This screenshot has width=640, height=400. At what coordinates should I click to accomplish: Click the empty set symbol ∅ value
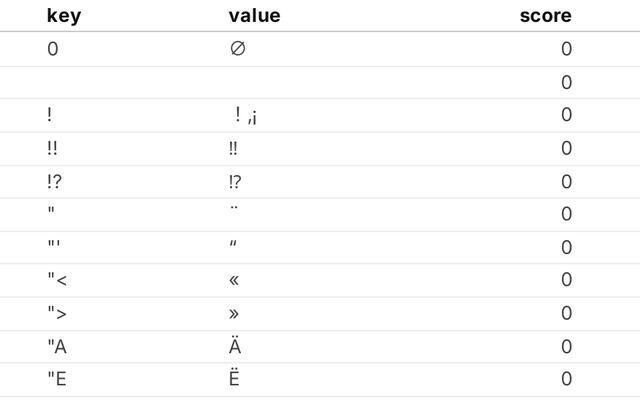(237, 49)
